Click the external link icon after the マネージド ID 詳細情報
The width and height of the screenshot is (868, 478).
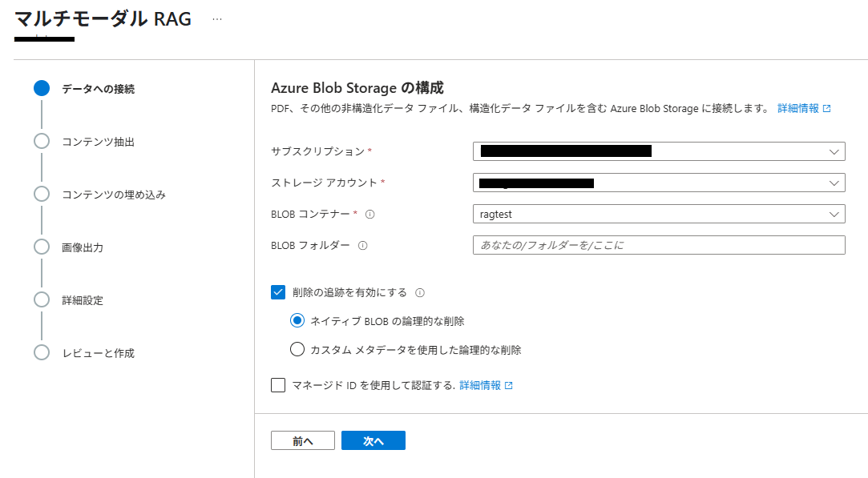point(509,386)
